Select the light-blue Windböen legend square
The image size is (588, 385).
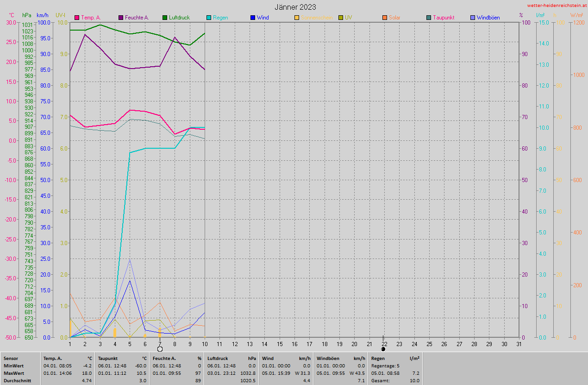pyautogui.click(x=473, y=18)
